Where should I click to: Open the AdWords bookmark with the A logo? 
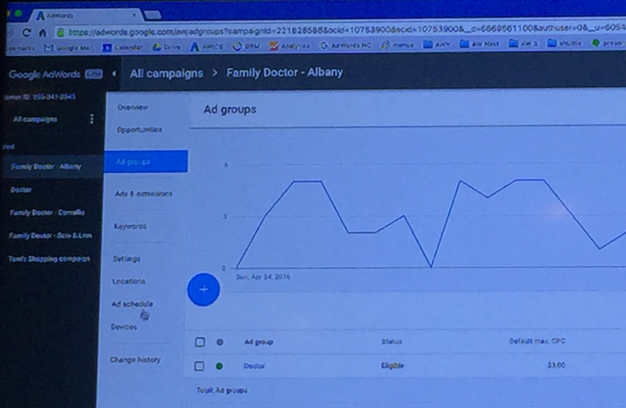206,46
